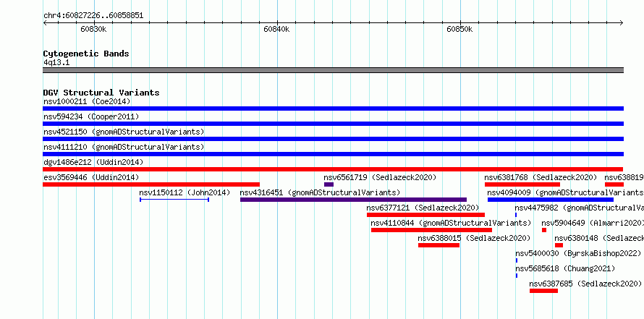Click the nsv4110844 gnomAD red bar

[x=431, y=230]
